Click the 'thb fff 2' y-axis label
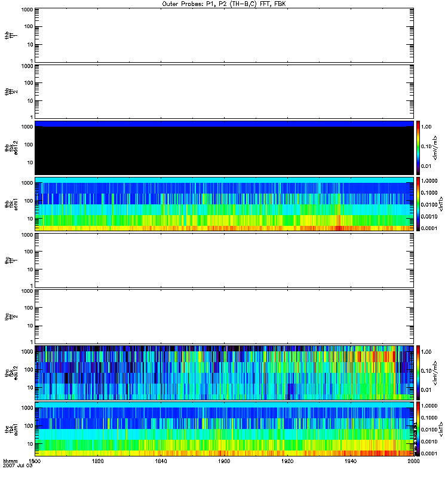 (x=11, y=92)
